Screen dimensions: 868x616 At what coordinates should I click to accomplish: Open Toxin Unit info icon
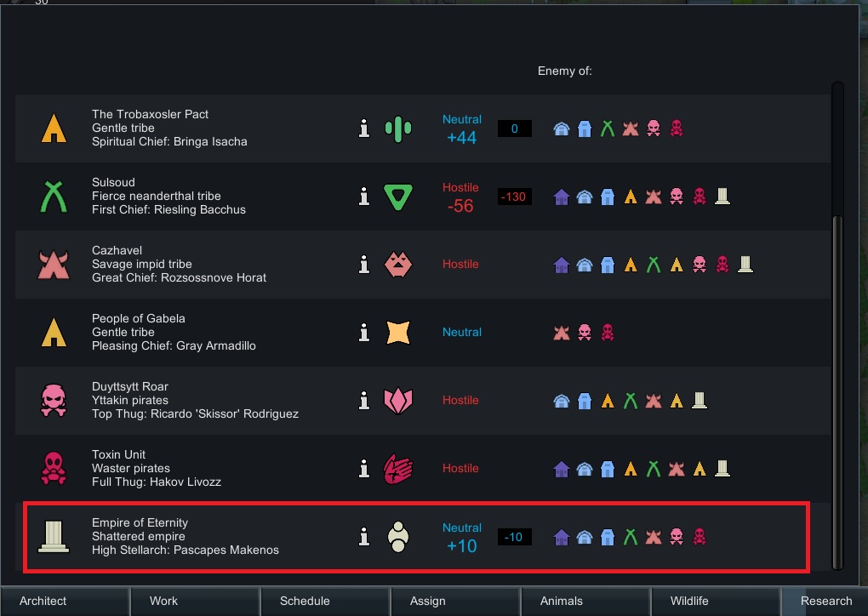(x=364, y=469)
